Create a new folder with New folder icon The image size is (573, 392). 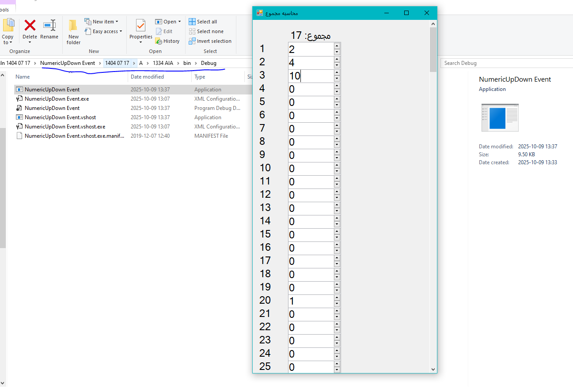(x=73, y=26)
